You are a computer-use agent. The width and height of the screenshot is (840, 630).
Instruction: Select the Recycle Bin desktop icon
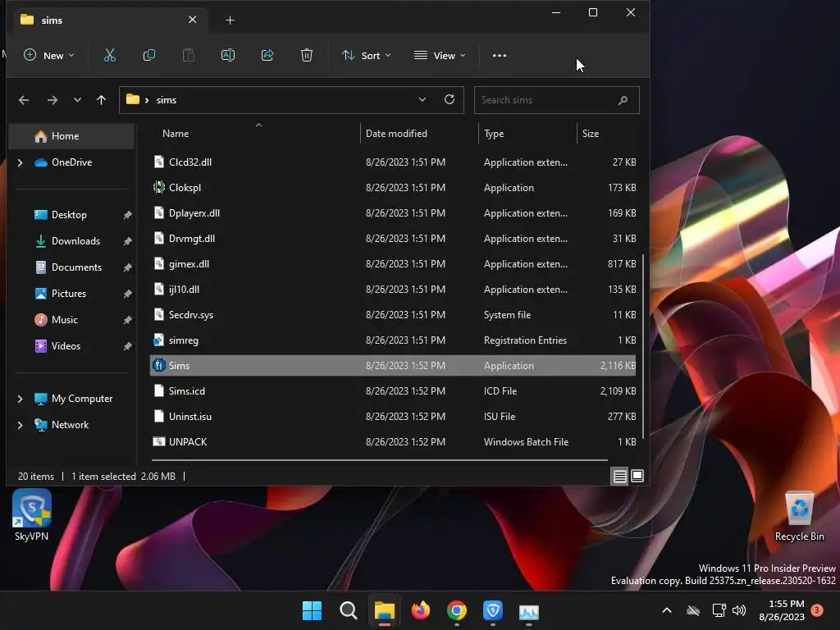tap(799, 517)
